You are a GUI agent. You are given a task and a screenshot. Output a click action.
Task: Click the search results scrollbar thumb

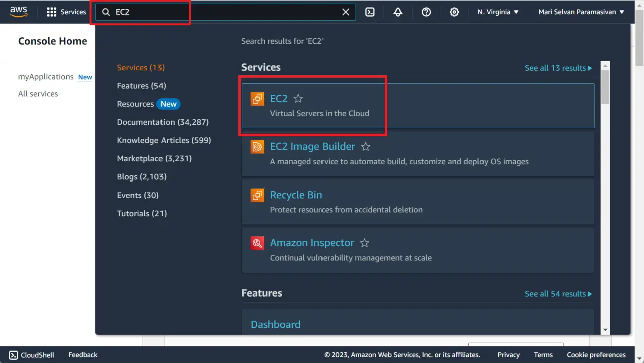pyautogui.click(x=605, y=87)
